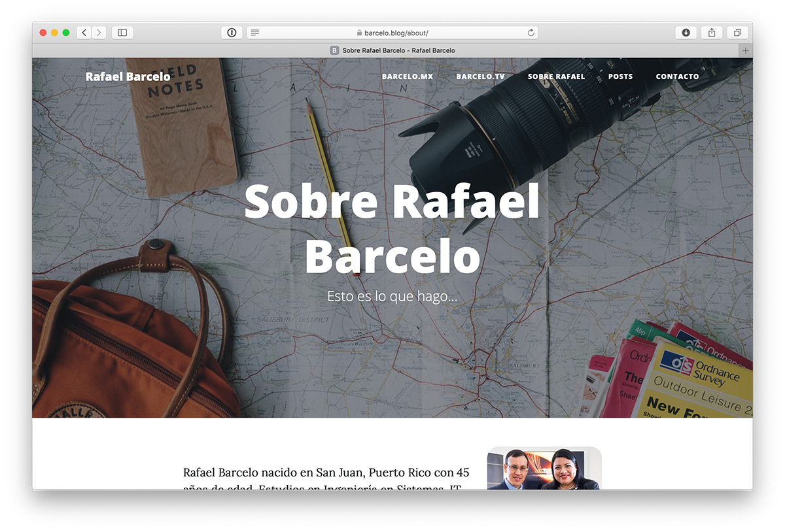The height and width of the screenshot is (532, 785).
Task: Go to BARCELO.MX in the navigation
Action: click(x=408, y=76)
